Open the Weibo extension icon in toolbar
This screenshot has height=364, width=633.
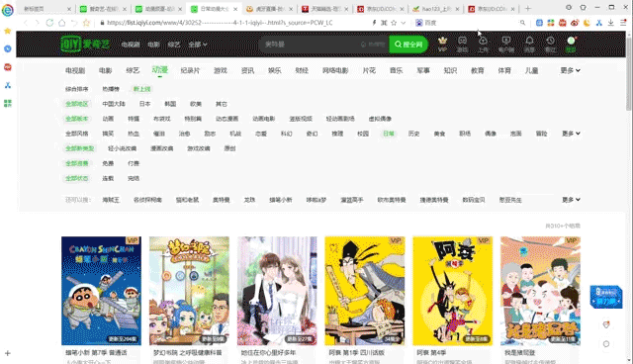[575, 23]
